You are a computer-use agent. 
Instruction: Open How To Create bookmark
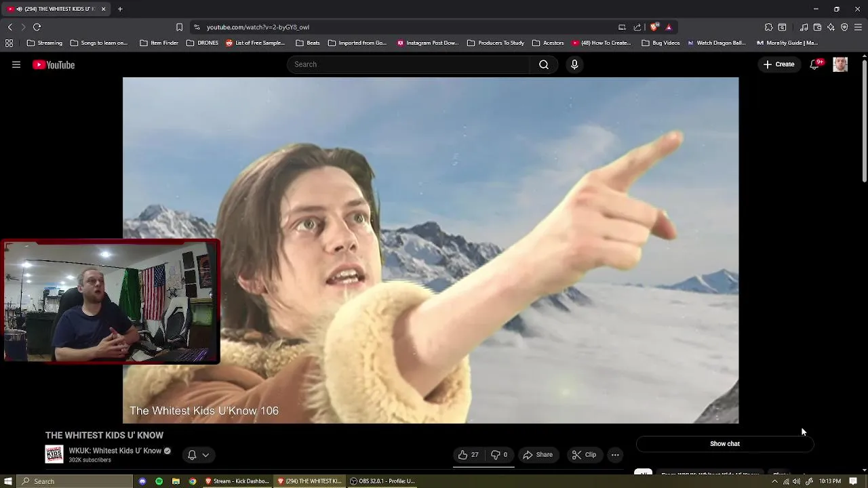tap(601, 43)
